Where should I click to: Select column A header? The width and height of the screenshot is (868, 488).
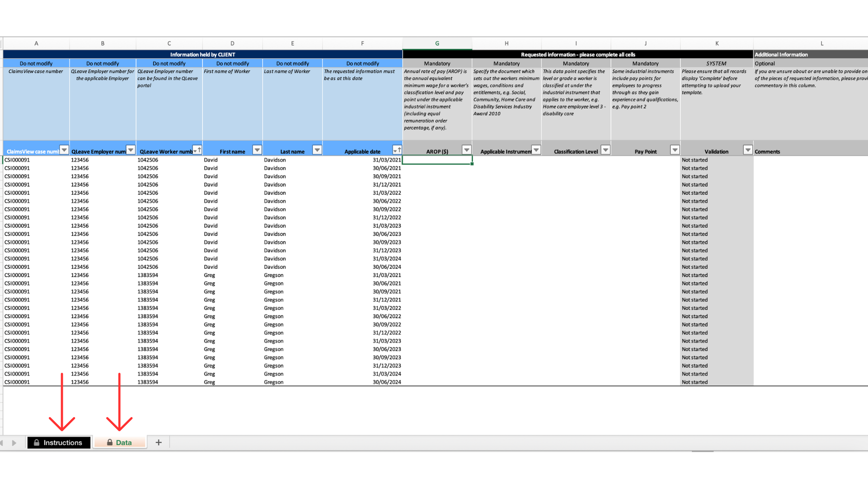(36, 44)
